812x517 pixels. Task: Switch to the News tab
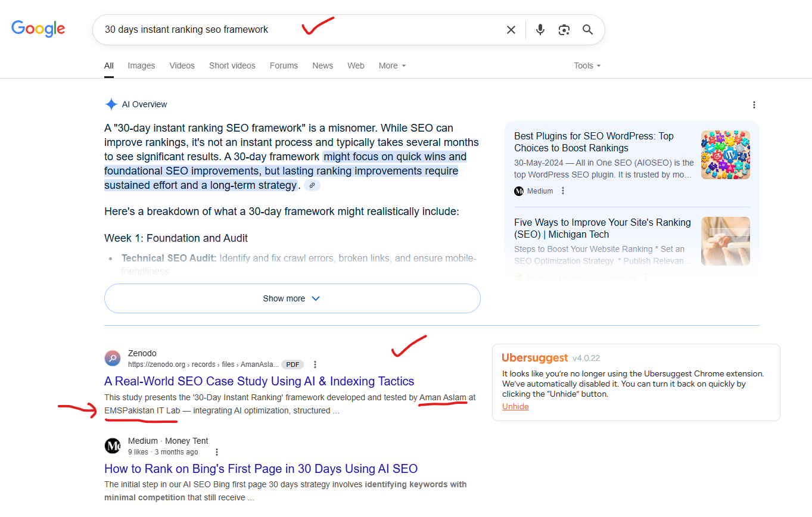coord(322,66)
